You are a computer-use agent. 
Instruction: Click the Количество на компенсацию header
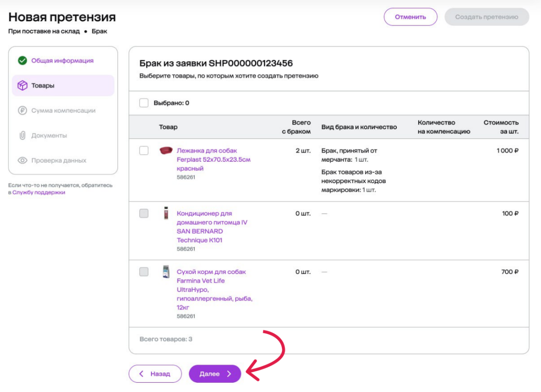pyautogui.click(x=444, y=127)
